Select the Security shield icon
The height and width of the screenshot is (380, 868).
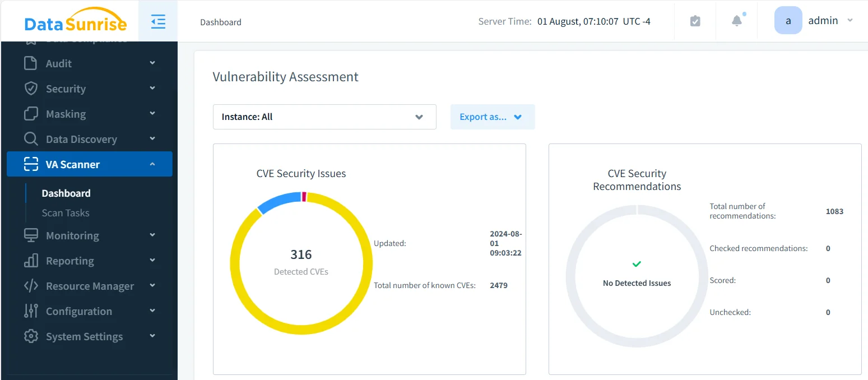(x=30, y=88)
